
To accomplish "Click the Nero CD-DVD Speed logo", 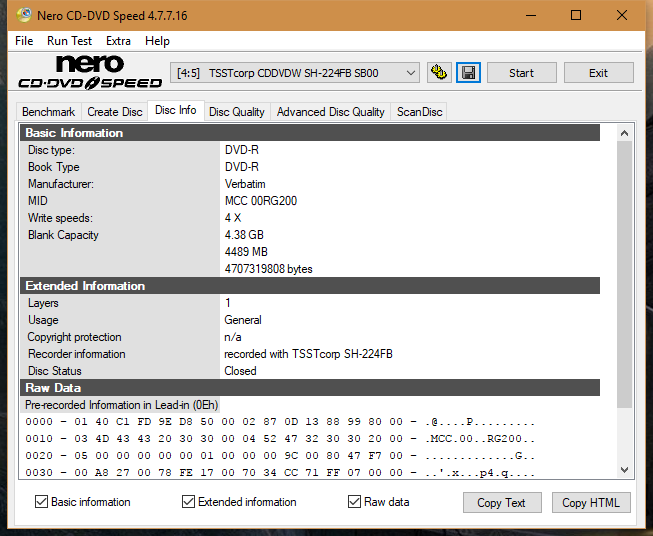I will [x=90, y=72].
